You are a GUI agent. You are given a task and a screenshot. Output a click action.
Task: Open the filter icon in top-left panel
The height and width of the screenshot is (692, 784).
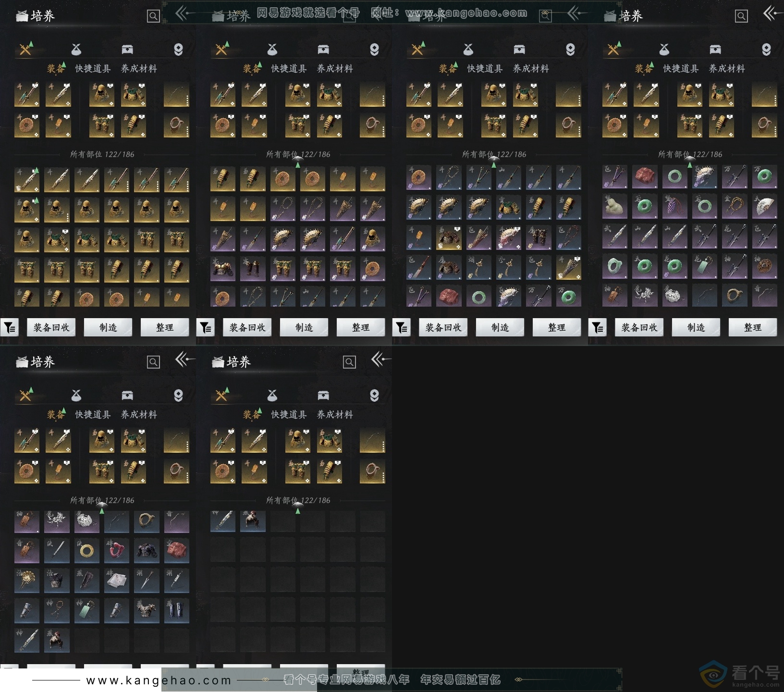[10, 327]
